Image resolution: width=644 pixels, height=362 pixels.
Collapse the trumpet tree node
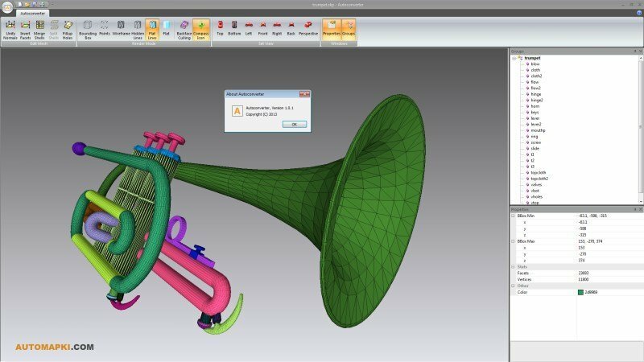515,58
